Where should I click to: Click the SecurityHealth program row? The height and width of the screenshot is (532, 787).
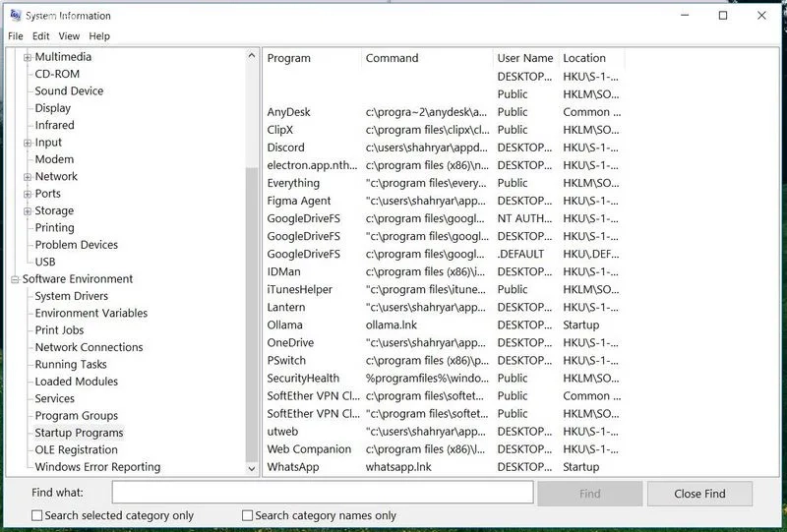pyautogui.click(x=444, y=378)
